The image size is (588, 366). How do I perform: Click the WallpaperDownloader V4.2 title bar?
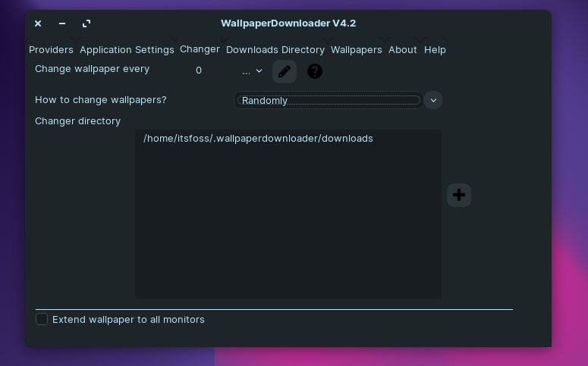(288, 23)
